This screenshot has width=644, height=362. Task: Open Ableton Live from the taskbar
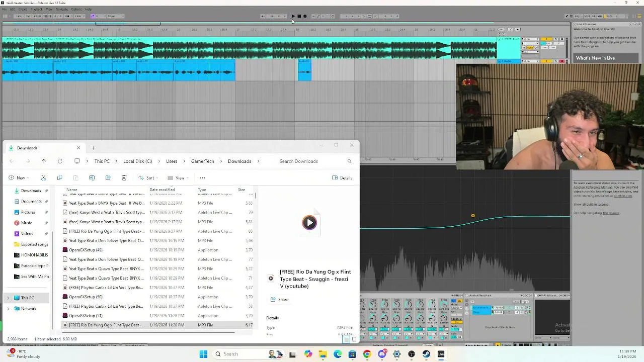(x=441, y=354)
